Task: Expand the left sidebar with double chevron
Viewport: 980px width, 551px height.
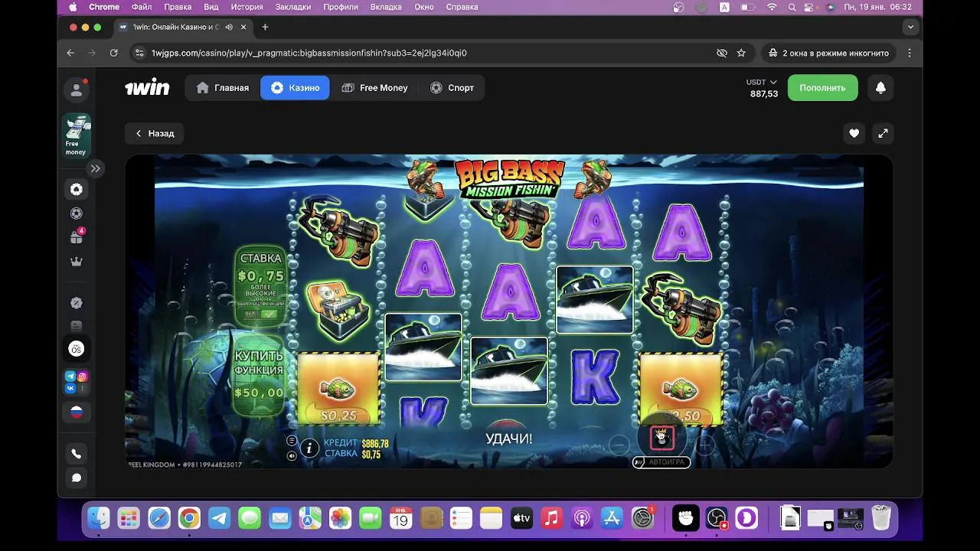Action: [x=95, y=168]
